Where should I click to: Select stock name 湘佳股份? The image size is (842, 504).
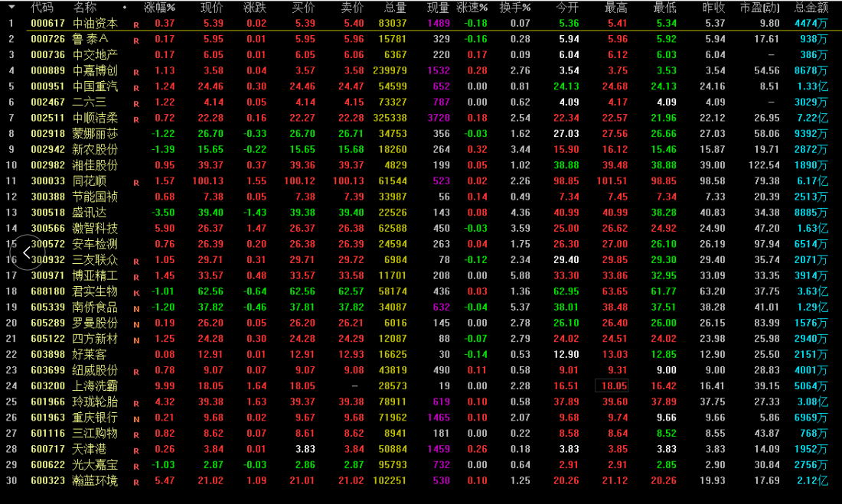95,165
